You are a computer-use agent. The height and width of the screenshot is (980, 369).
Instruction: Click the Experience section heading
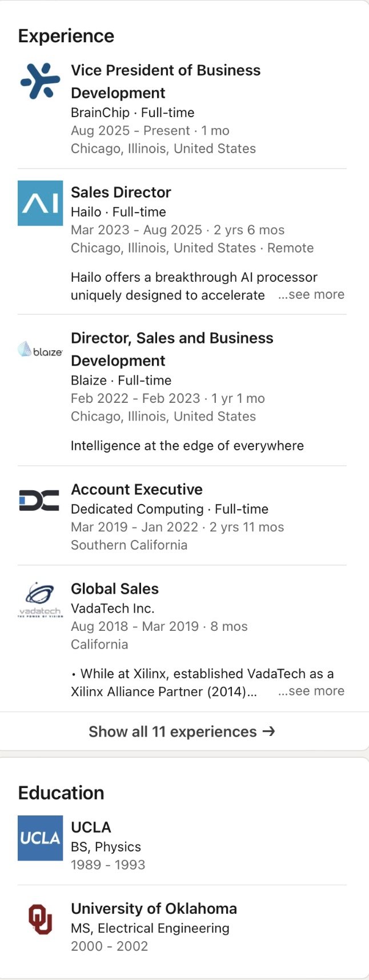(66, 36)
